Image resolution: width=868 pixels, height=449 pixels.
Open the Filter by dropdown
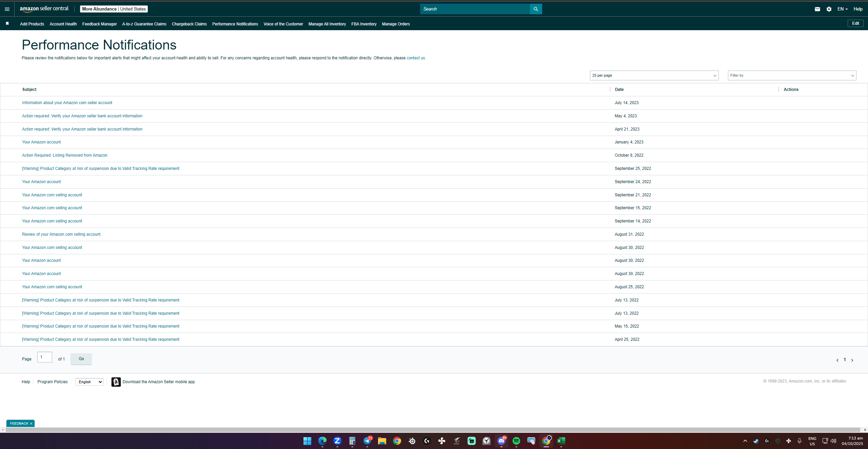coord(792,76)
